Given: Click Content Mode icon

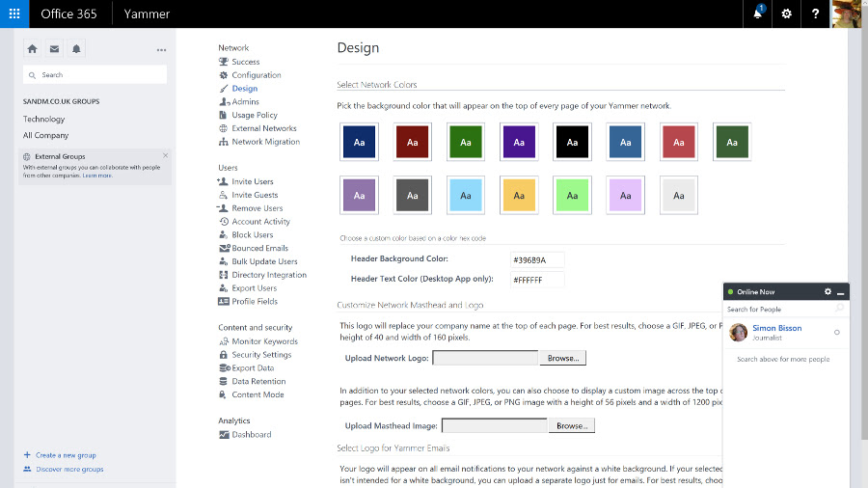Looking at the screenshot, I should 223,394.
